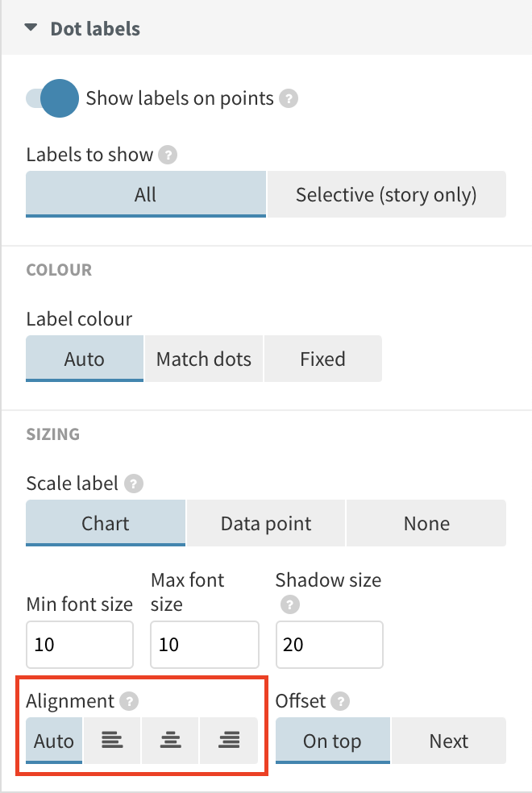Screen dimensions: 532x793
Task: Open help icon next to Labels to show
Action: click(x=168, y=155)
